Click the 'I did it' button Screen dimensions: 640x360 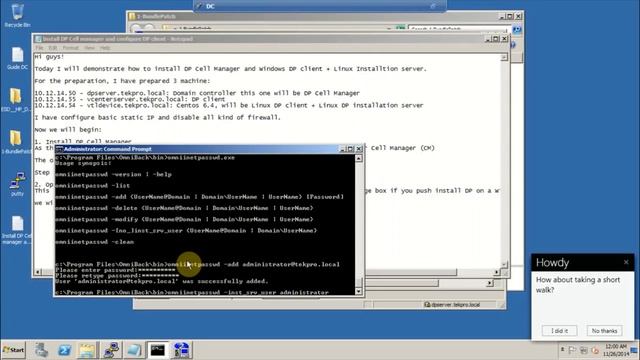point(559,331)
